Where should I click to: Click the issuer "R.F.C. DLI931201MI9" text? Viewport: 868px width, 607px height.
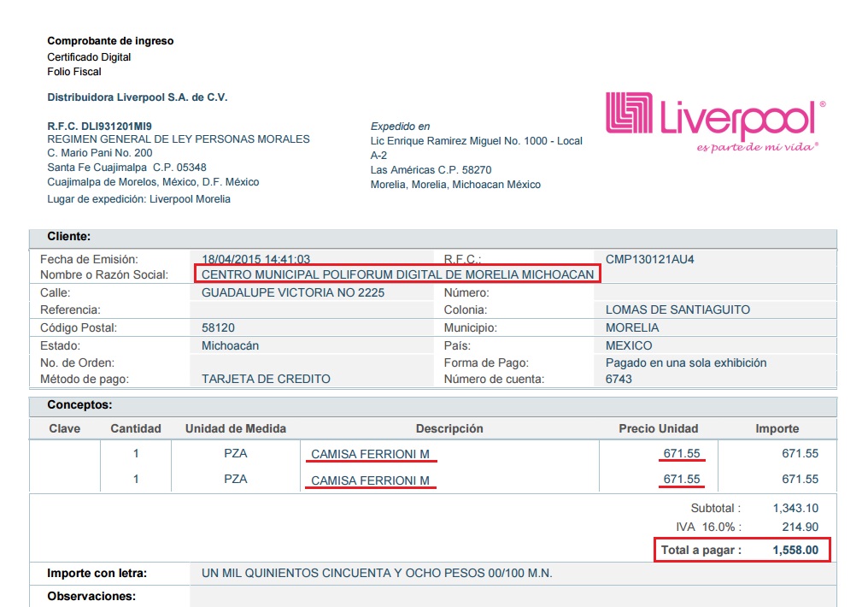tap(100, 127)
